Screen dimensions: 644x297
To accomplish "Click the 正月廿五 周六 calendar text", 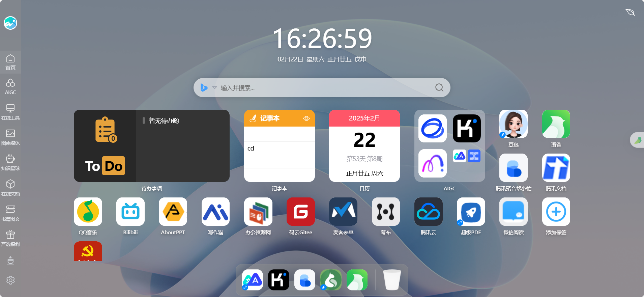I will pyautogui.click(x=364, y=173).
